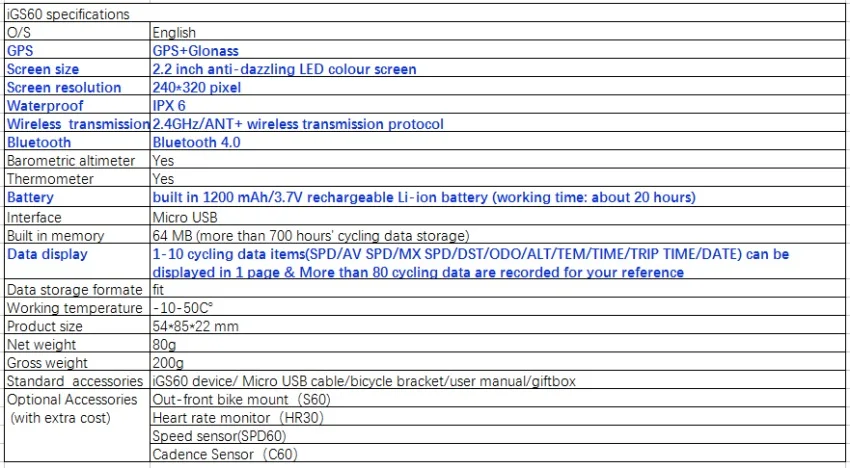The width and height of the screenshot is (850, 468).
Task: Select the 'Micro USB' value cell
Action: click(498, 217)
